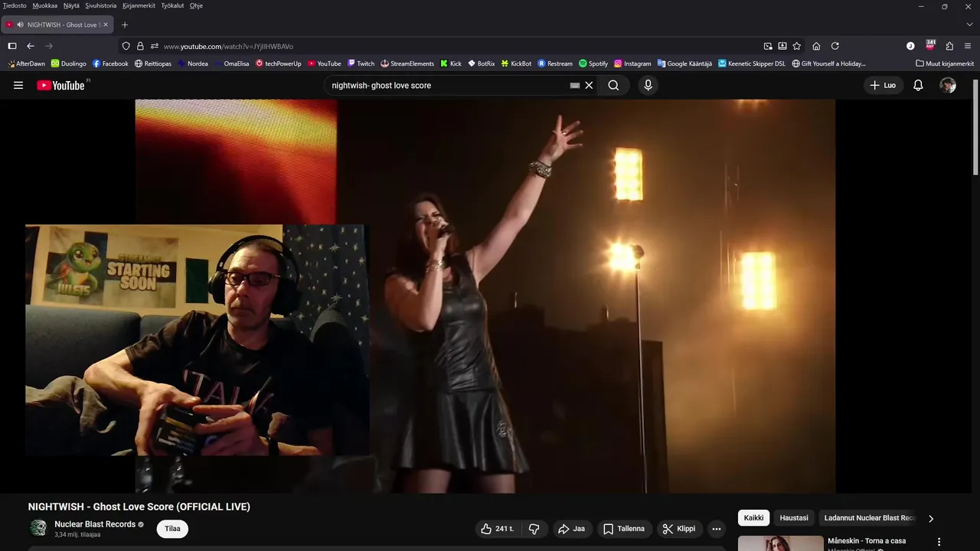Screen dimensions: 980x551
Task: Open the ad-blocker extension with 341 badge
Action: point(930,45)
